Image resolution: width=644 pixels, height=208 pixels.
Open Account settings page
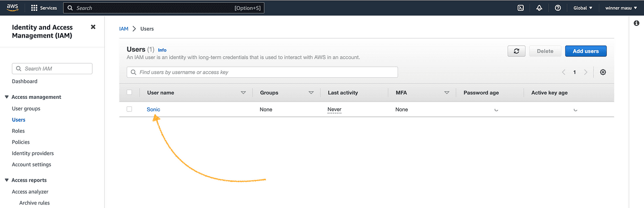click(x=31, y=165)
